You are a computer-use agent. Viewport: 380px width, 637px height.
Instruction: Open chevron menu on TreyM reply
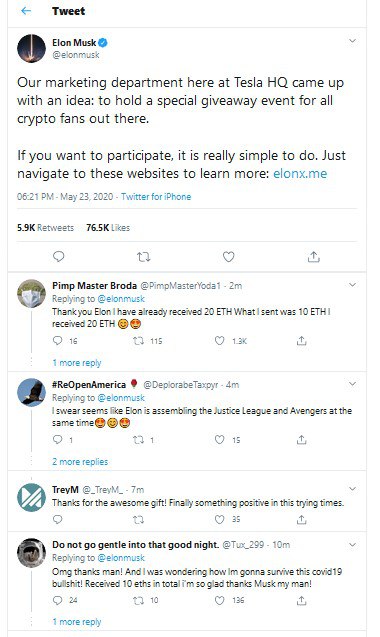click(352, 489)
